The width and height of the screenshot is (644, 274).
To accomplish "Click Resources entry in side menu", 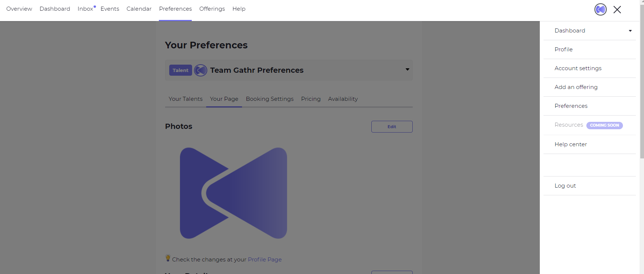I will click(569, 125).
